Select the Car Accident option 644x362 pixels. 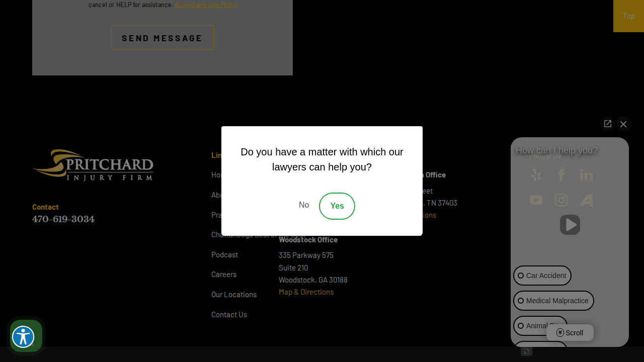coord(542,276)
